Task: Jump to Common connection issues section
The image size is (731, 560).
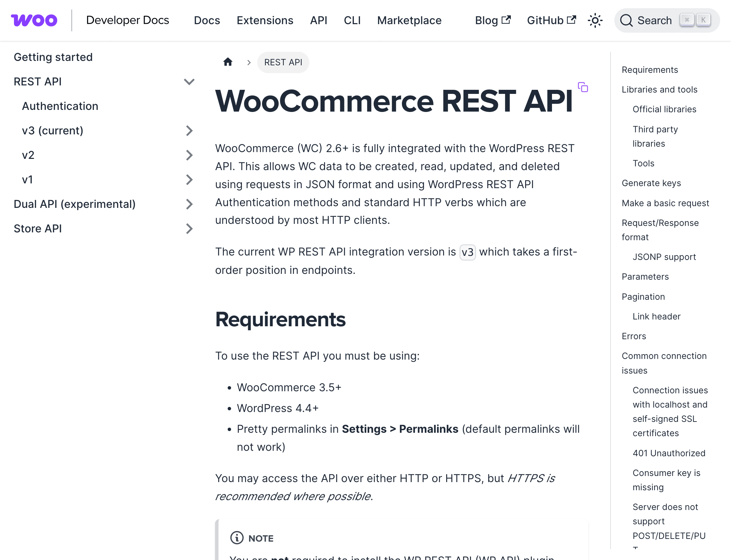Action: pyautogui.click(x=664, y=363)
